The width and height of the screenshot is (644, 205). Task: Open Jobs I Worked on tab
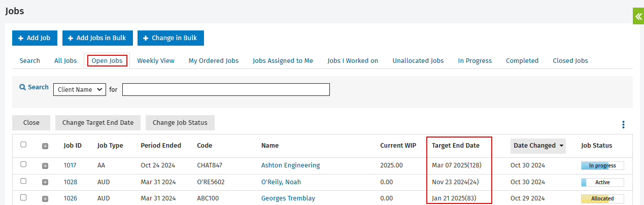click(x=353, y=61)
